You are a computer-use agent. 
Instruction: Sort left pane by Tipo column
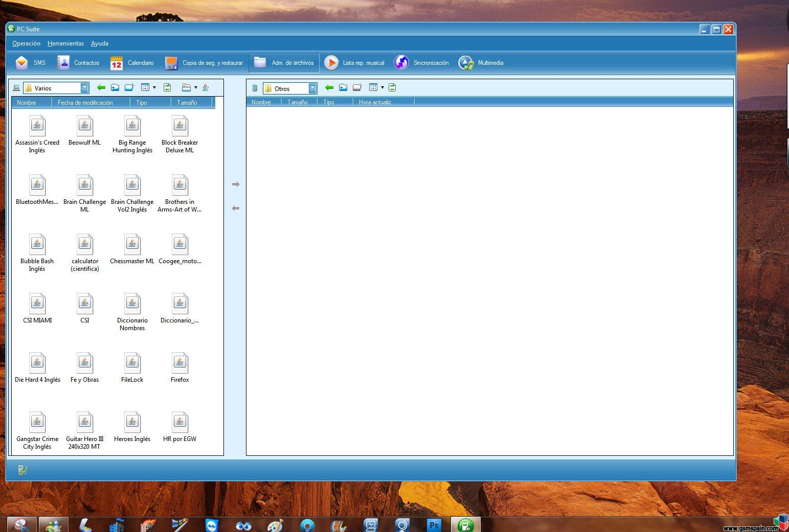pos(151,102)
